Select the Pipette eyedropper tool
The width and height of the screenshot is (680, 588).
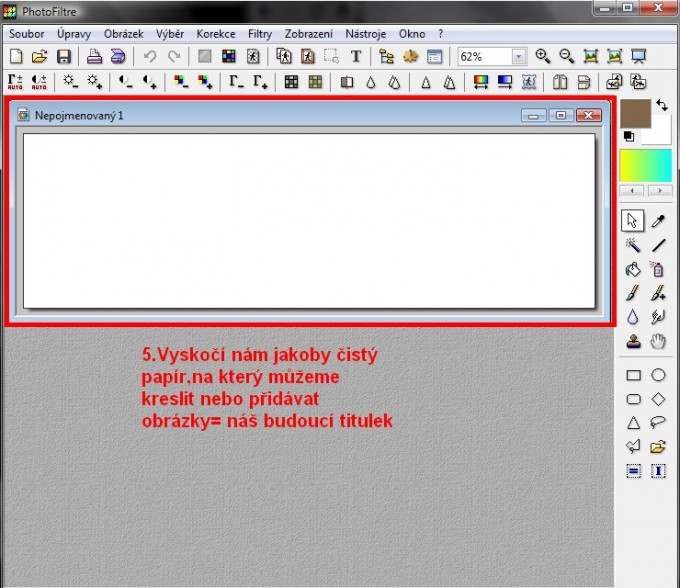point(658,221)
